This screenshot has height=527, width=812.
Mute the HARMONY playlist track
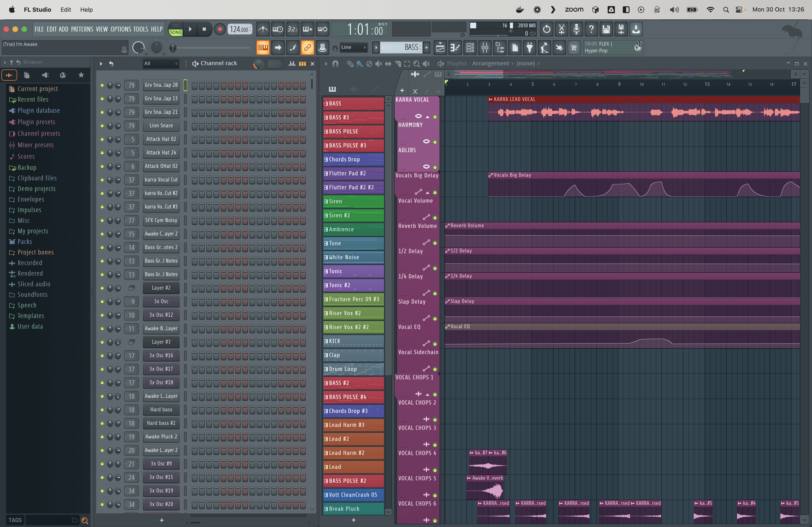[435, 142]
